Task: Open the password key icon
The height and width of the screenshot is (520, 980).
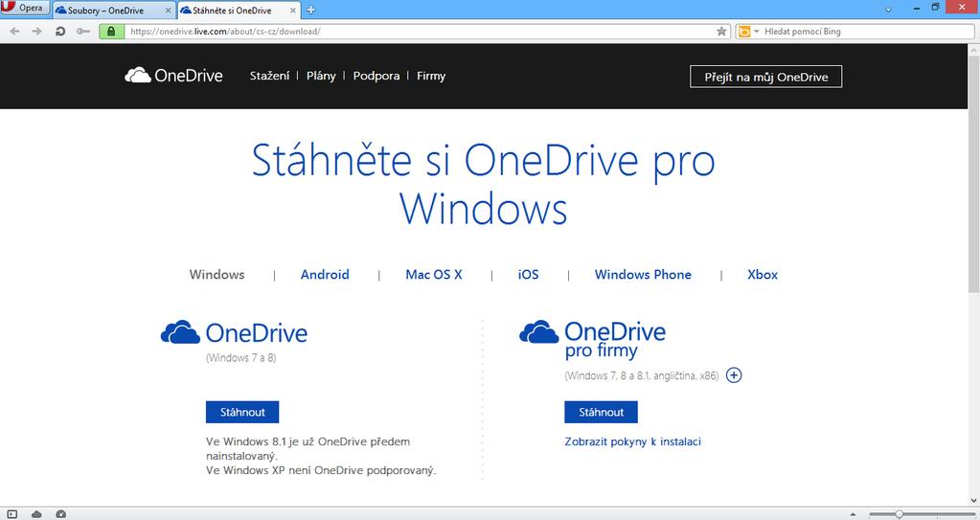Action: coord(83,32)
